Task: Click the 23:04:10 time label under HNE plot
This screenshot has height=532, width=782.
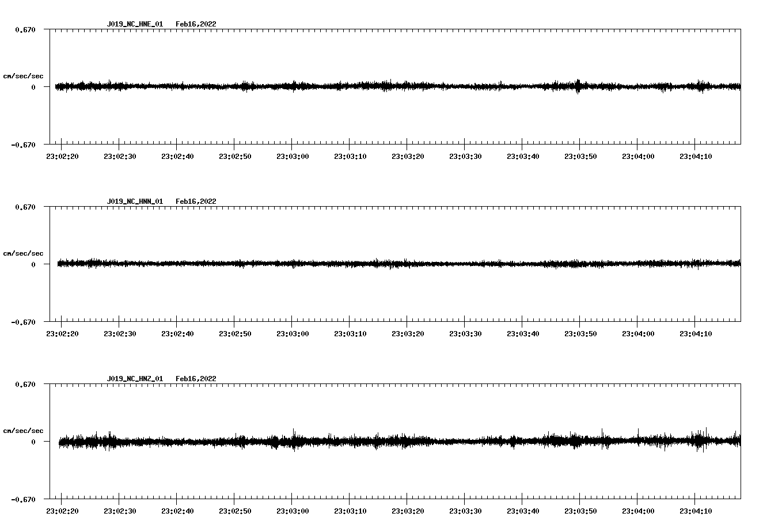Action: coord(696,156)
